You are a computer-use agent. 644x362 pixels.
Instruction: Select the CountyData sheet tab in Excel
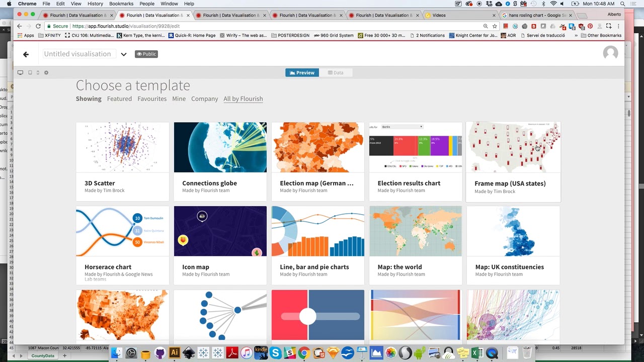click(x=43, y=356)
